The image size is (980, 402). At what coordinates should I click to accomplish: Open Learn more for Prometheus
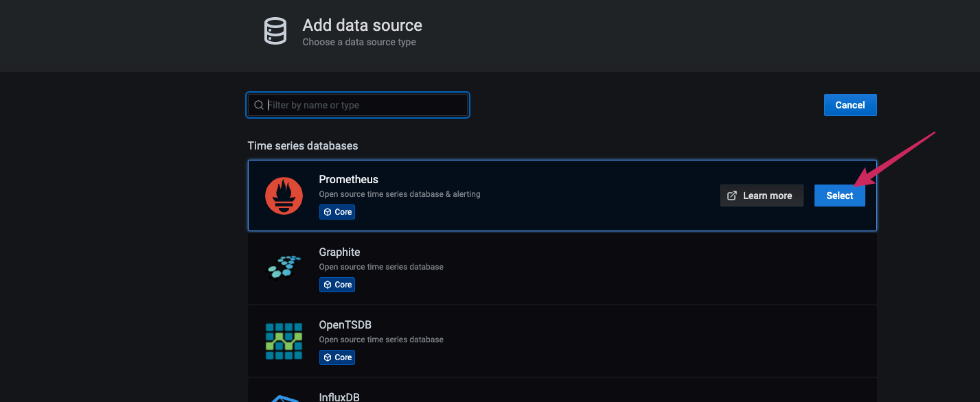762,196
